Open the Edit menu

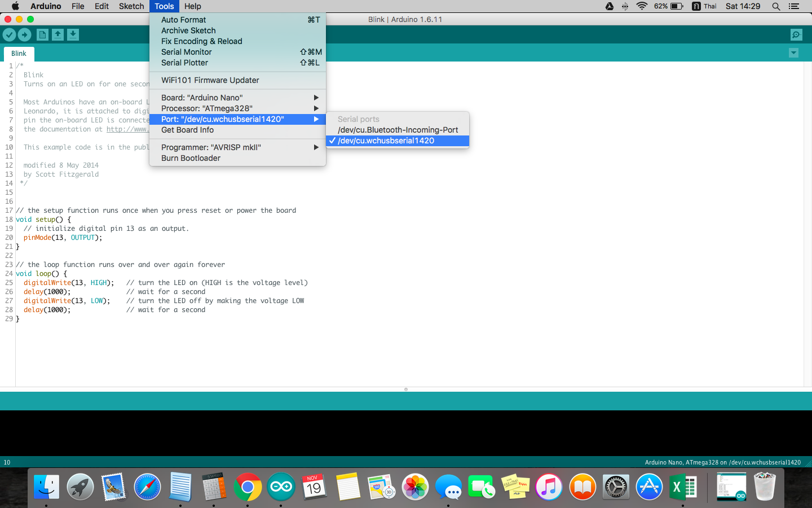(101, 6)
